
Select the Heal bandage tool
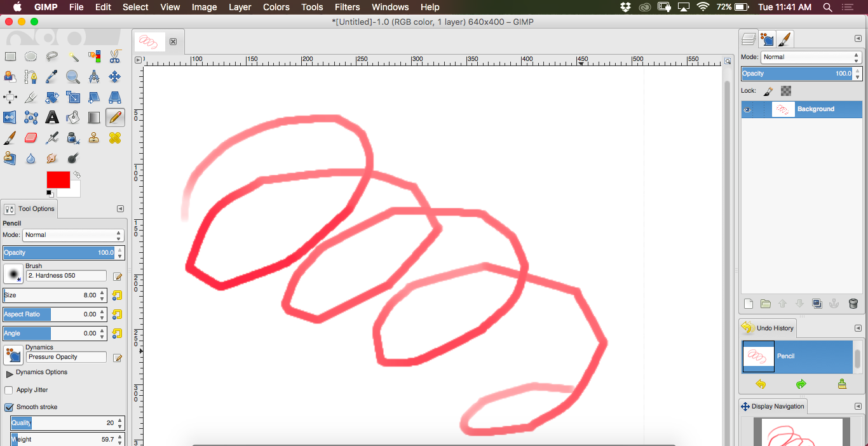115,138
